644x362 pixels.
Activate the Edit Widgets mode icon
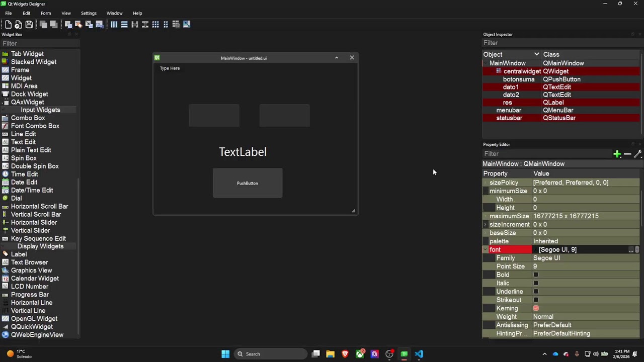(x=68, y=24)
